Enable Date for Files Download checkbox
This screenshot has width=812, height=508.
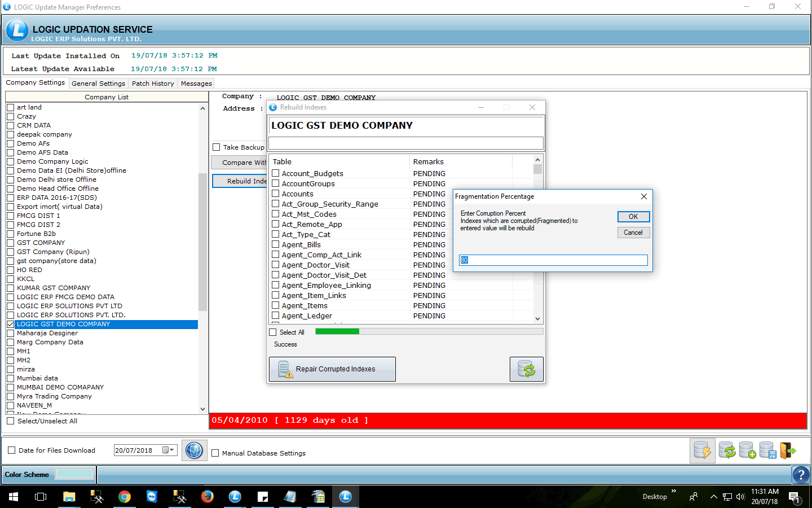point(11,450)
